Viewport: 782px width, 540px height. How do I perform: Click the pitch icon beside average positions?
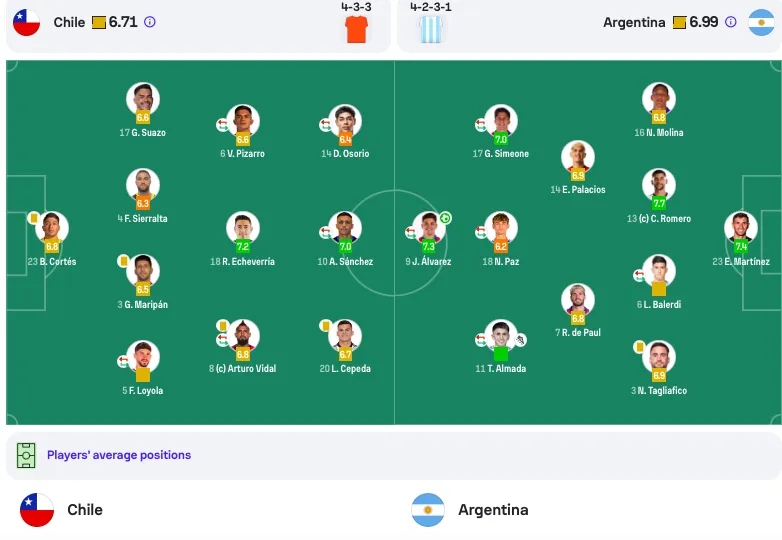[26, 455]
